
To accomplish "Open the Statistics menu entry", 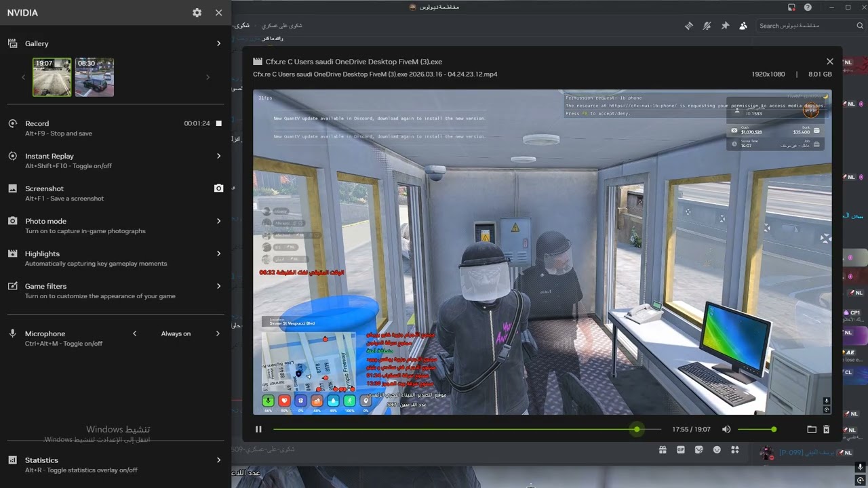I will (x=115, y=465).
